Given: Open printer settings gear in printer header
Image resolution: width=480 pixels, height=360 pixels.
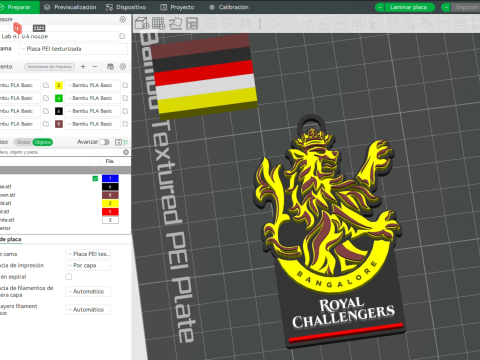Looking at the screenshot, I should [123, 19].
